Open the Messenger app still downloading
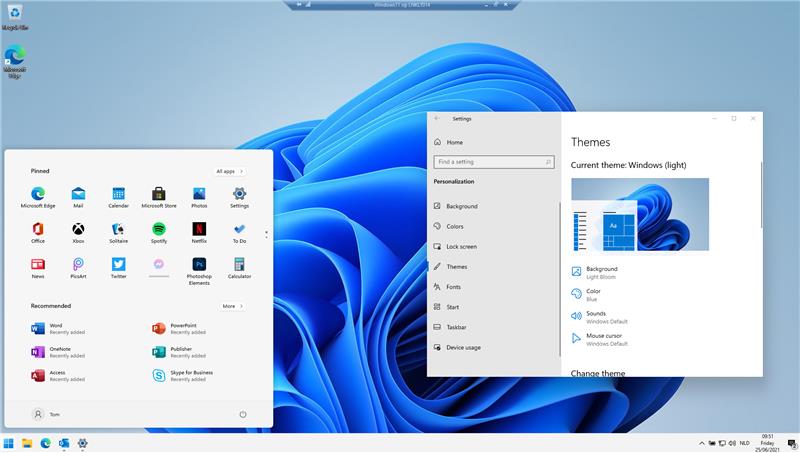Viewport: 800px width, 453px height. click(159, 267)
